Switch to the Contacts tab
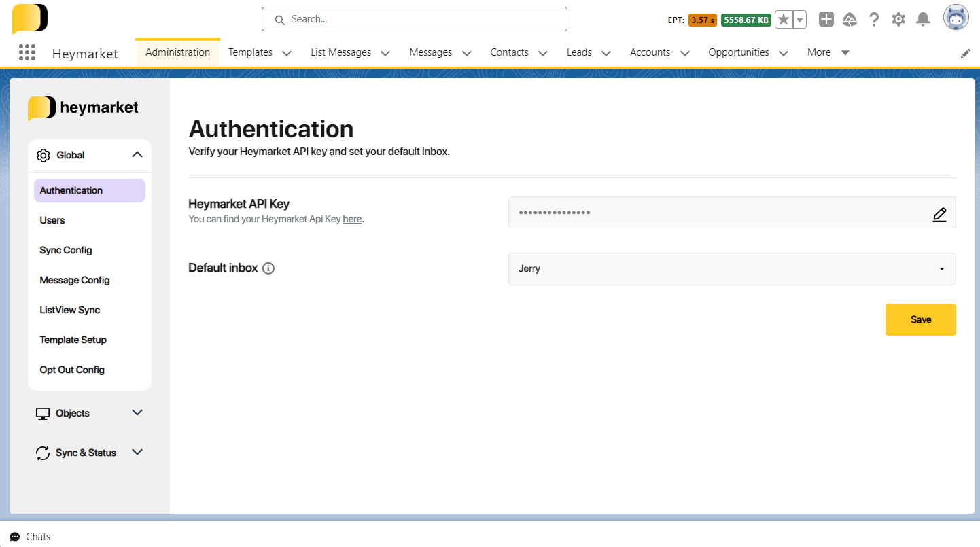This screenshot has width=980, height=547. tap(510, 52)
